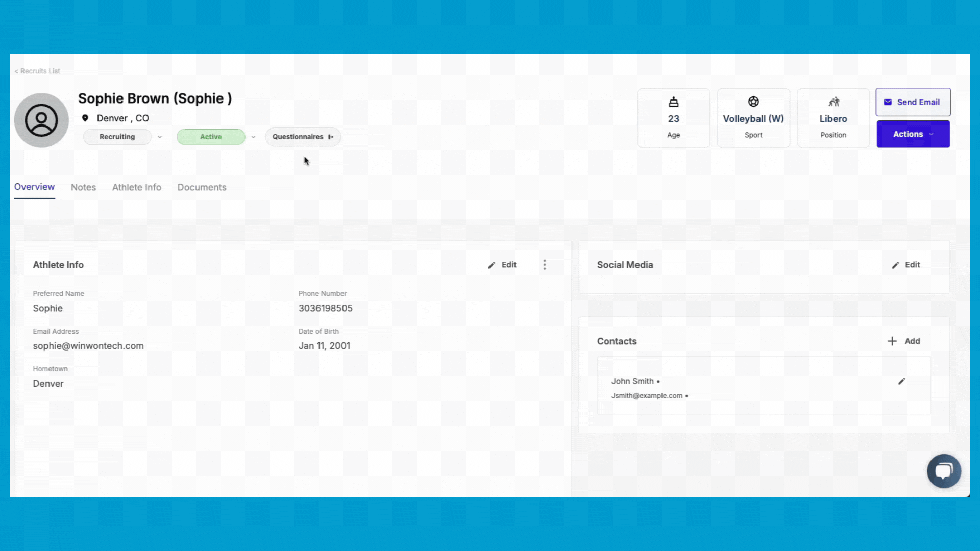The width and height of the screenshot is (980, 551).
Task: Switch to the Documents tab
Action: (x=202, y=187)
